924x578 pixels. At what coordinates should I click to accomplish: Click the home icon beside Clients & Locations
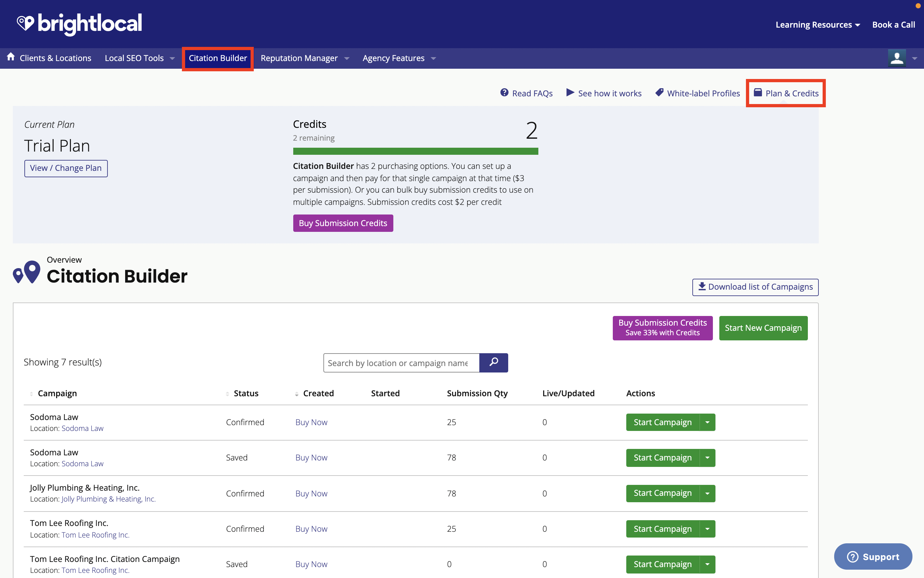click(11, 57)
